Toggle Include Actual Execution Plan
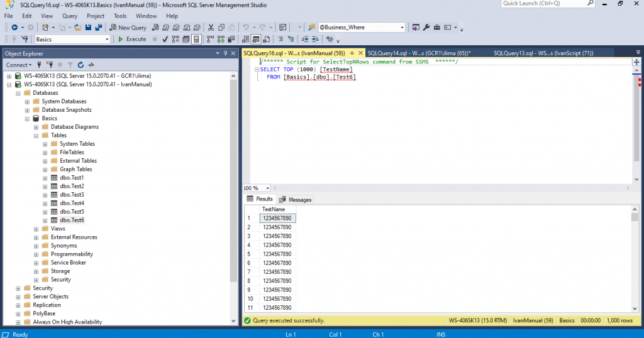Viewport: 644px width, 338px height. pyautogui.click(x=210, y=40)
